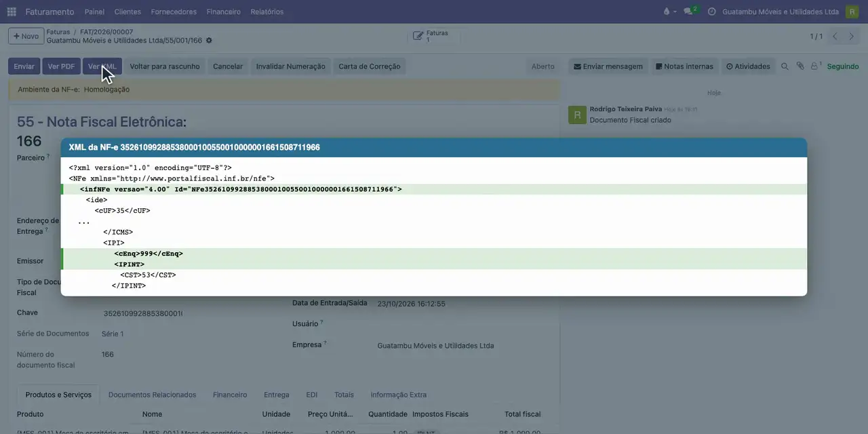The height and width of the screenshot is (434, 868).
Task: Switch to the Totais tab
Action: (344, 395)
